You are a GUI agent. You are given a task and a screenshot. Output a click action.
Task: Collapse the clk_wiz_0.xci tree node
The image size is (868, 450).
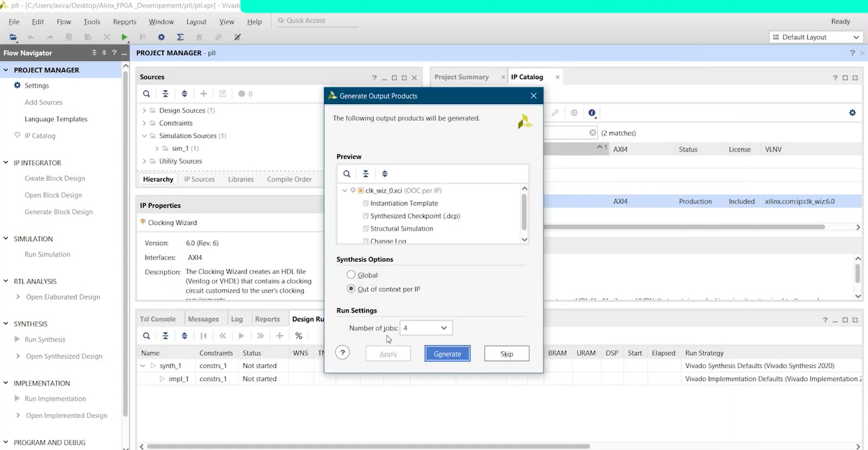coord(345,191)
